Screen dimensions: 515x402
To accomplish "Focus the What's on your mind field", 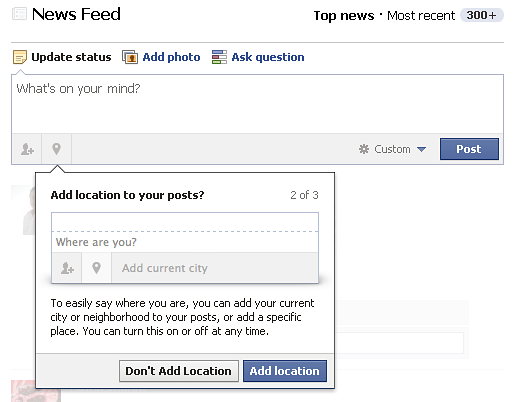I will 257,104.
